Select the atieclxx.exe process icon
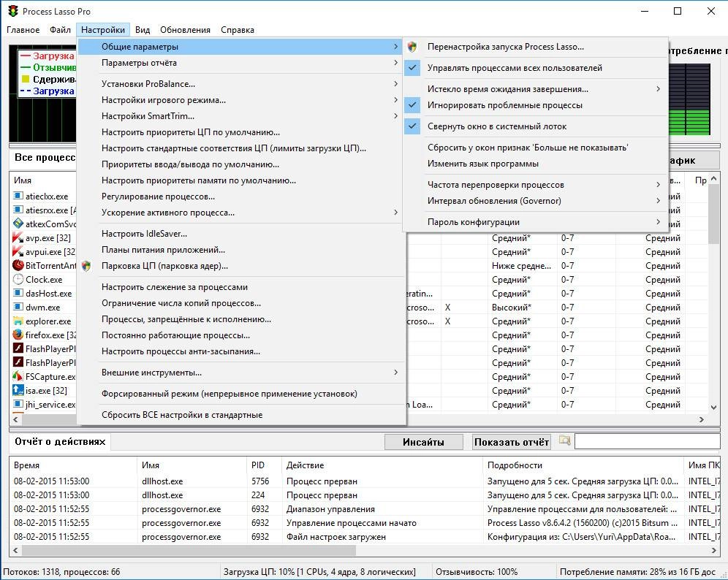Viewport: 728px width, 580px height. 18,196
